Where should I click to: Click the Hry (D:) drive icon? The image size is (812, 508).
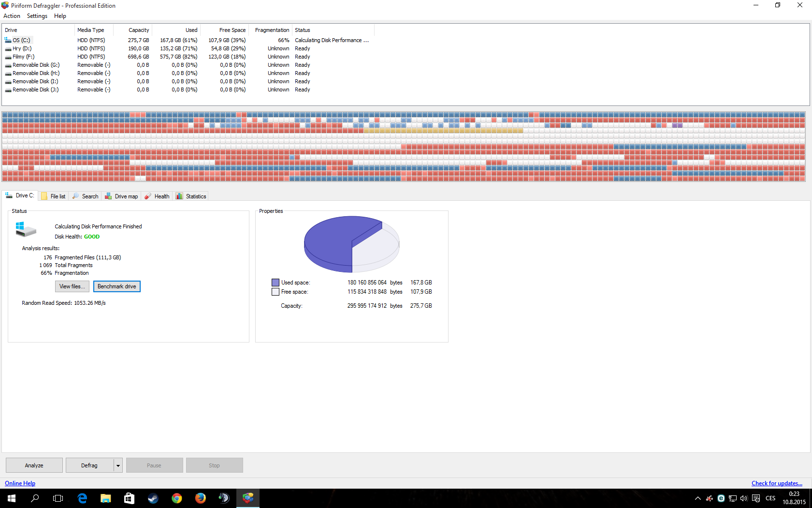tap(8, 48)
